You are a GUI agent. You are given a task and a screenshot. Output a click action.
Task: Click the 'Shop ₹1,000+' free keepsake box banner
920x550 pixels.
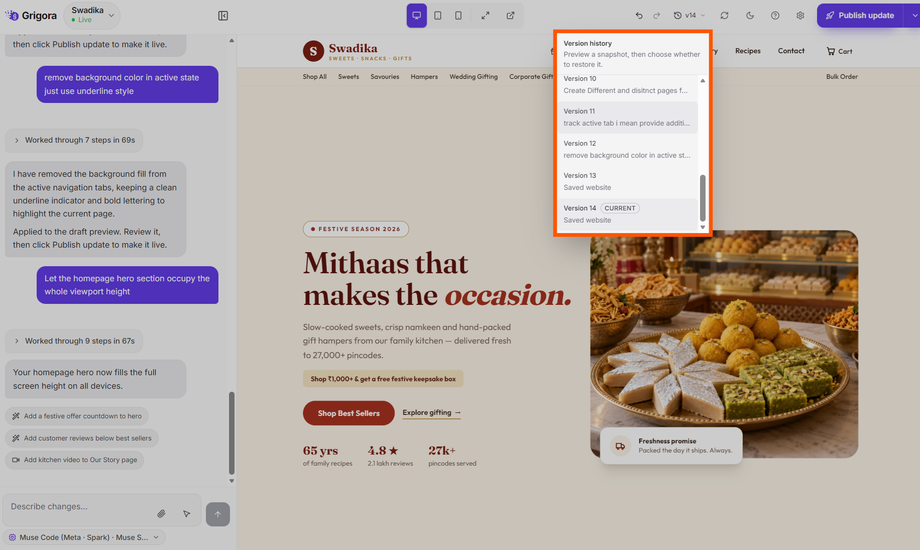click(383, 379)
